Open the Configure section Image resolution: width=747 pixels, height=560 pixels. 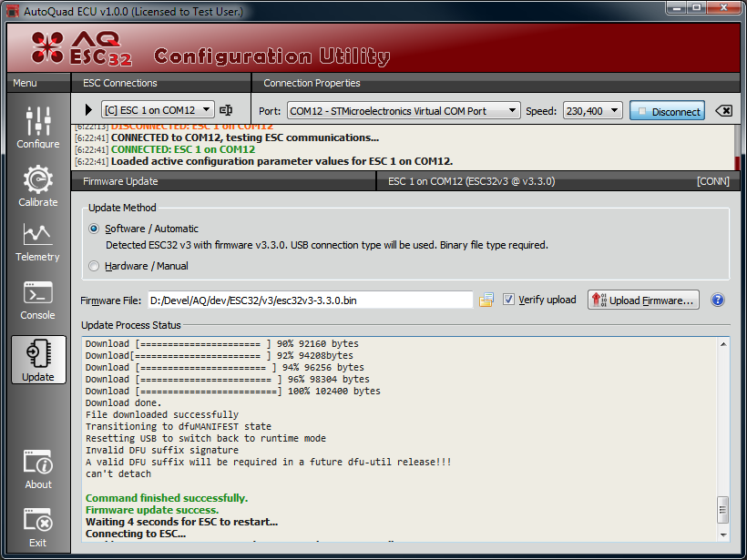tap(38, 127)
